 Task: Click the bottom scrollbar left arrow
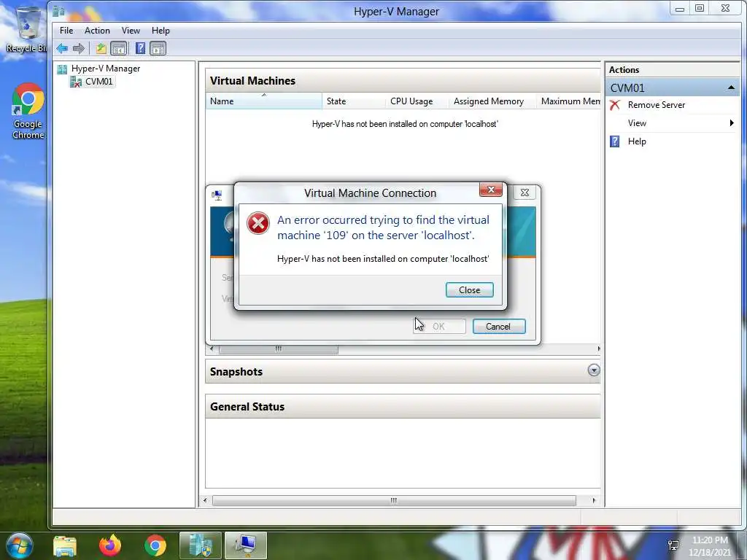205,500
